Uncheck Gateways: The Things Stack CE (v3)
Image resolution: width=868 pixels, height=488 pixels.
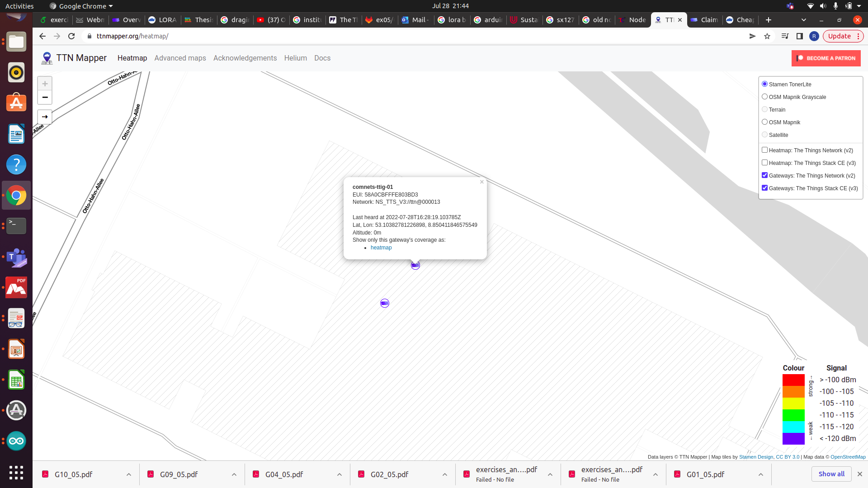[x=765, y=188]
